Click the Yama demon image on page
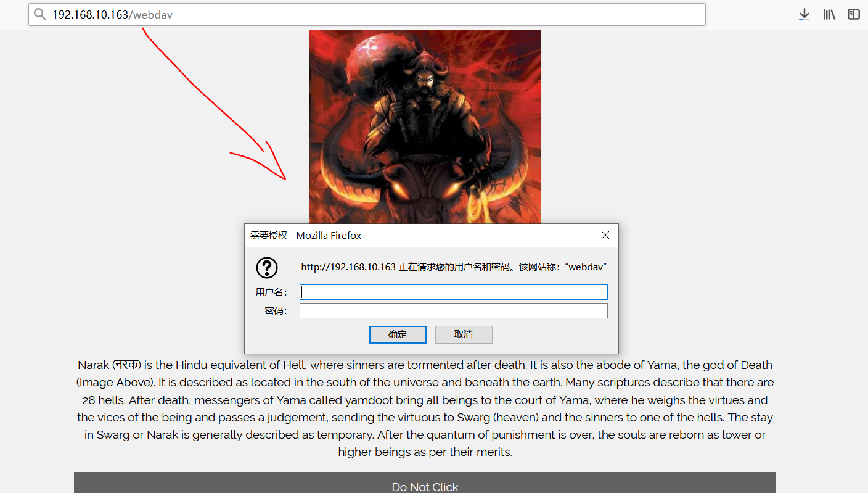Screen dimensions: 868x493 click(x=425, y=126)
